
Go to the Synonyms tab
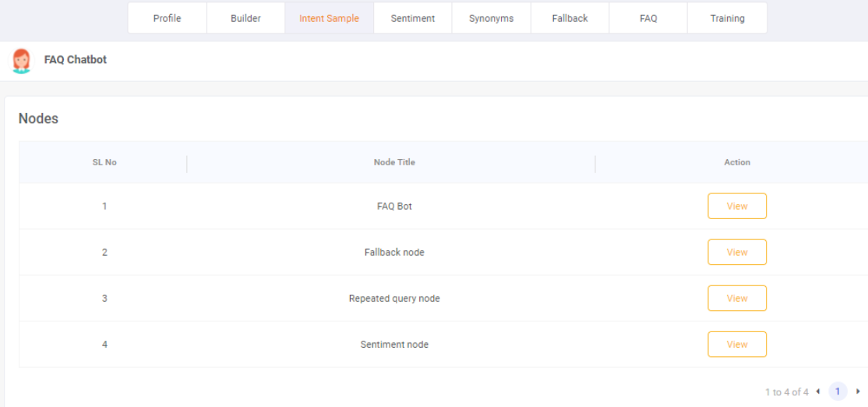coord(492,18)
